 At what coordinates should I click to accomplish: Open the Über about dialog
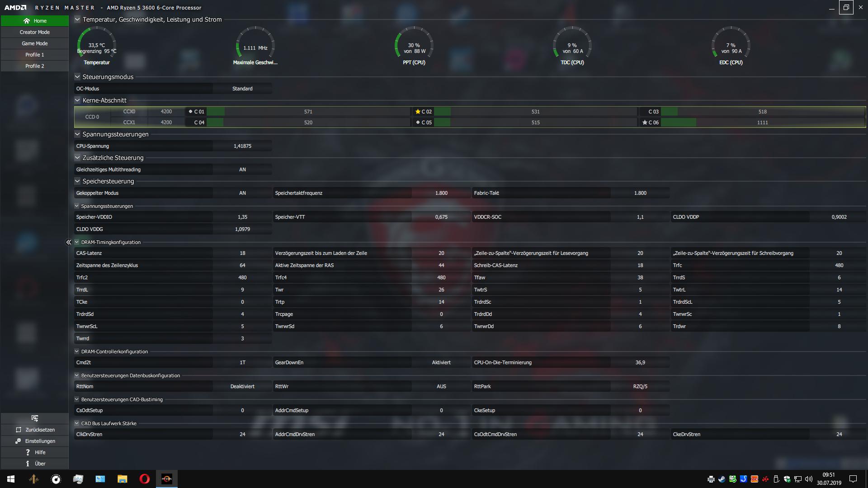[x=35, y=464]
